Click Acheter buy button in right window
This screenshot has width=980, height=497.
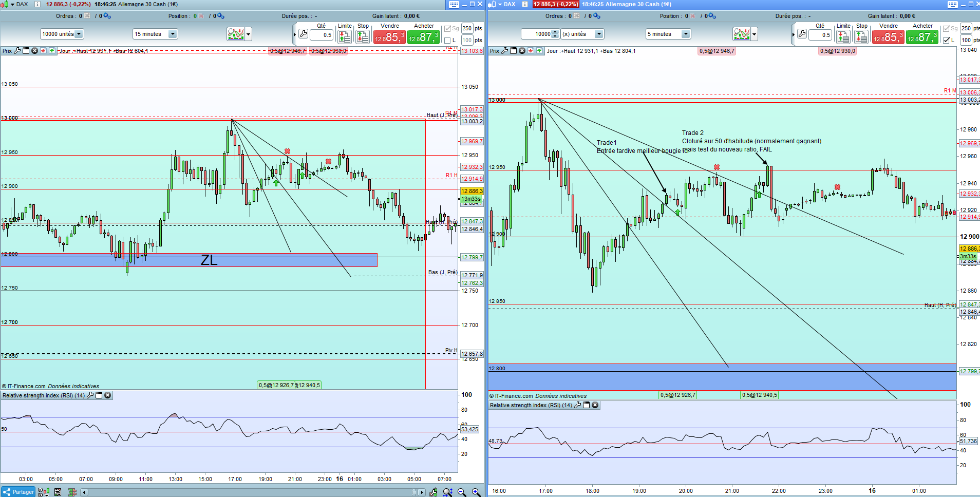922,37
